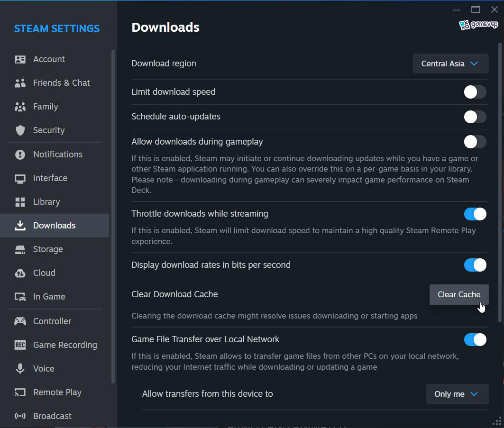The image size is (504, 428).
Task: Go to Family settings
Action: (x=55, y=107)
